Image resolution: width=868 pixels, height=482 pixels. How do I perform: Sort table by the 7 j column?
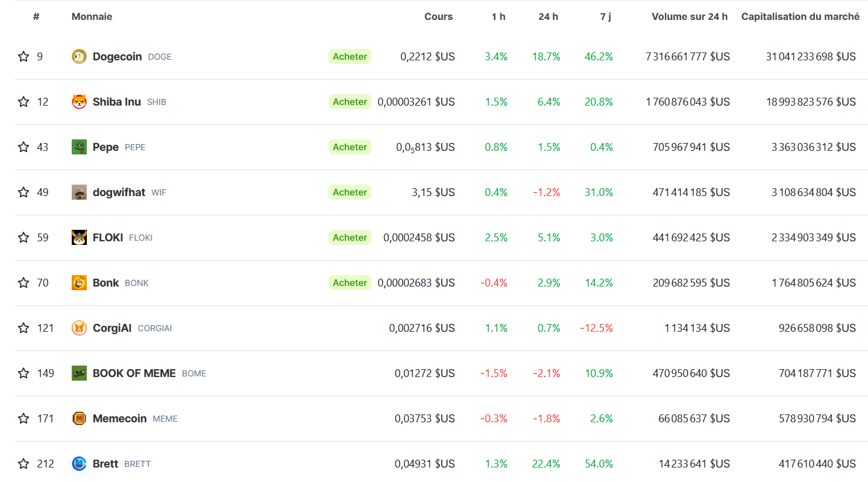point(605,17)
